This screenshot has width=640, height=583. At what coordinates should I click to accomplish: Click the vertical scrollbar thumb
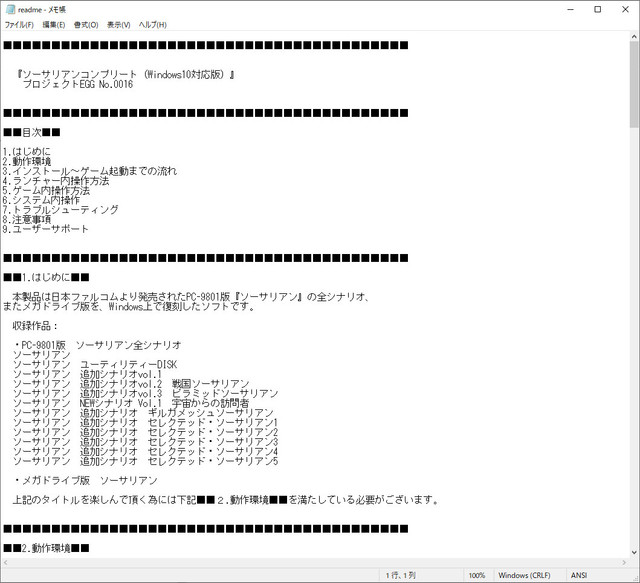634,85
